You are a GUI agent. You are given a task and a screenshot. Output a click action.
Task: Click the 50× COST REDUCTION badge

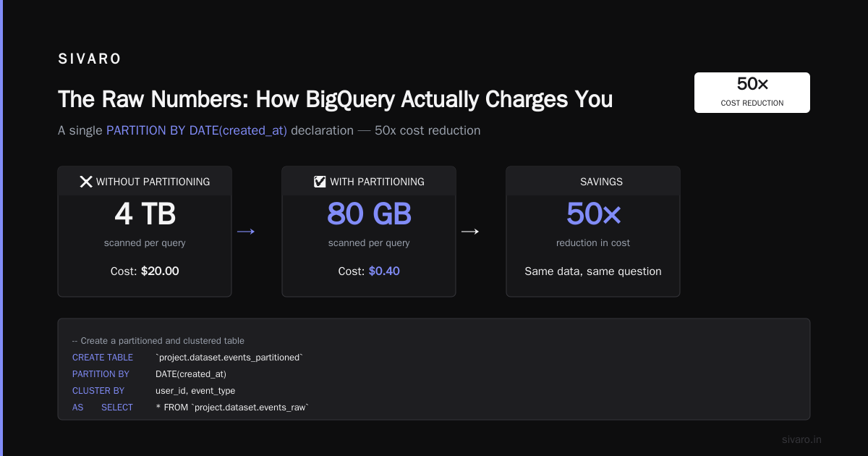[752, 93]
